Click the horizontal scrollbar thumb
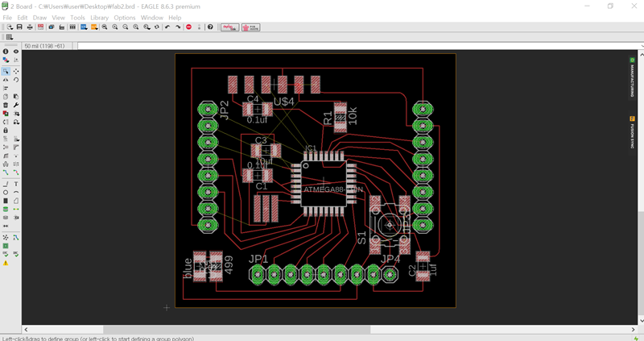The height and width of the screenshot is (341, 644). 237,330
